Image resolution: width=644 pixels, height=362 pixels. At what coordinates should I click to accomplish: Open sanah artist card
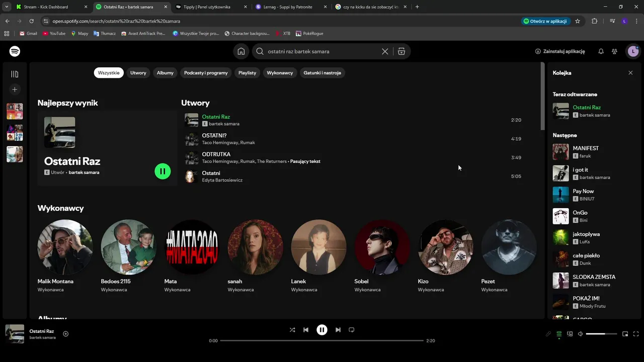[255, 255]
